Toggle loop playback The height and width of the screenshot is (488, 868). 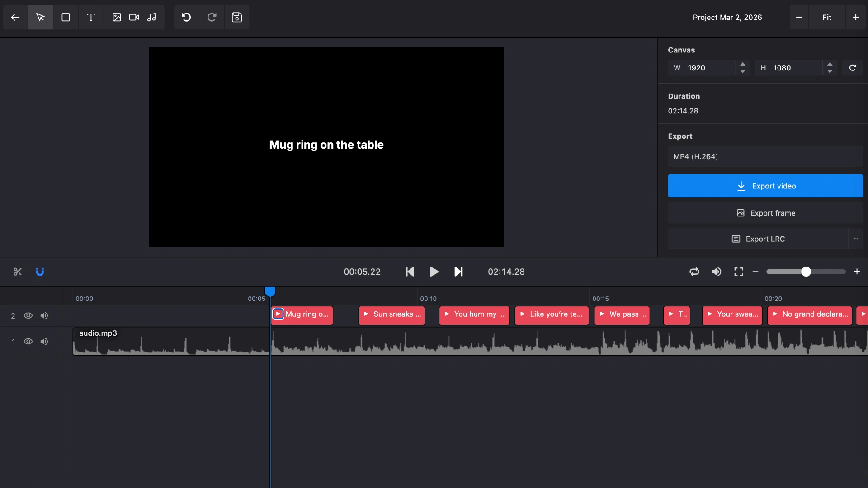(x=694, y=272)
